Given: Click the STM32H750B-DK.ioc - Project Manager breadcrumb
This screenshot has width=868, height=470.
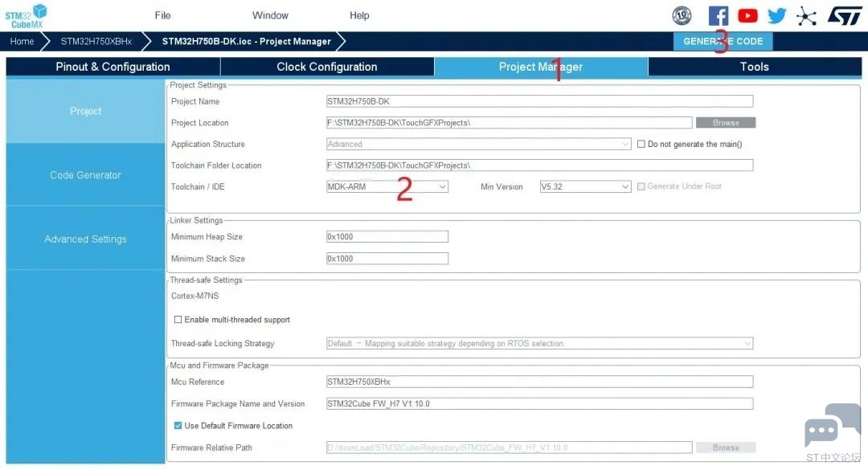Looking at the screenshot, I should 247,41.
